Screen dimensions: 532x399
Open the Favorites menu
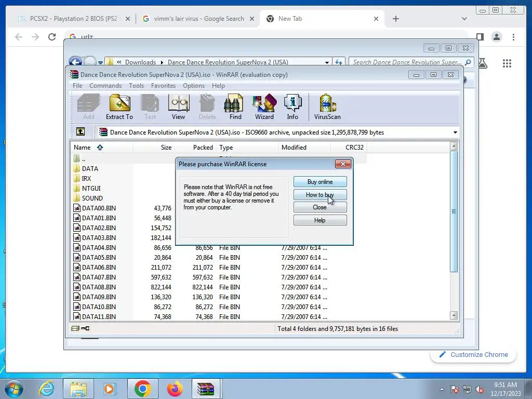point(163,86)
